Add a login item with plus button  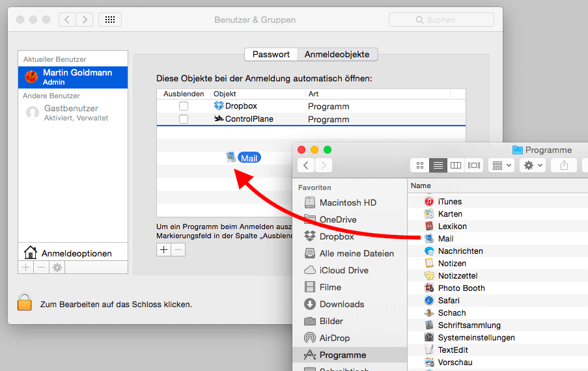click(x=163, y=249)
